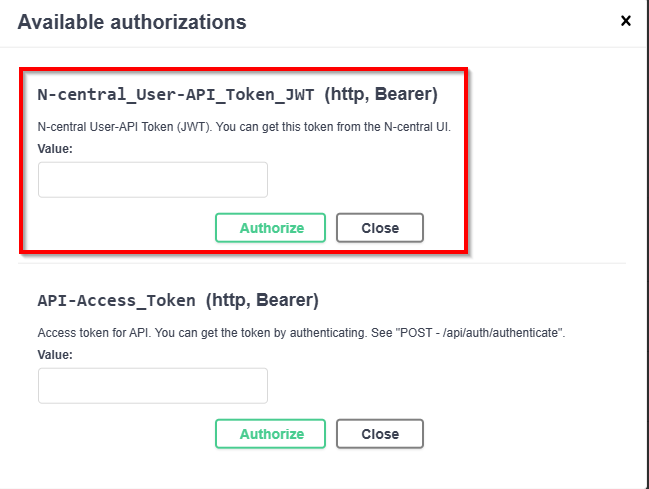Authorize the N-central User-API Token JWT

pyautogui.click(x=271, y=228)
